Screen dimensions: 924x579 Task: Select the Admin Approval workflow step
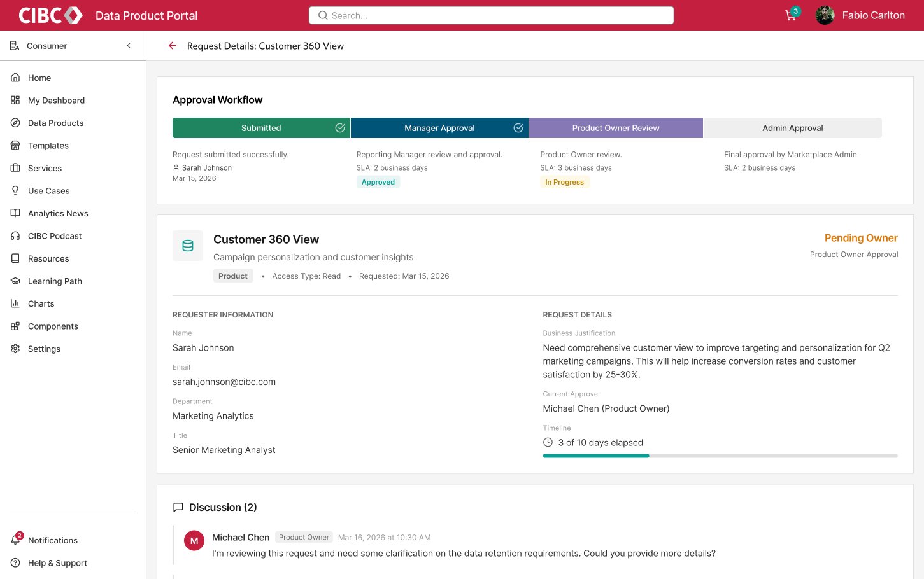(793, 128)
